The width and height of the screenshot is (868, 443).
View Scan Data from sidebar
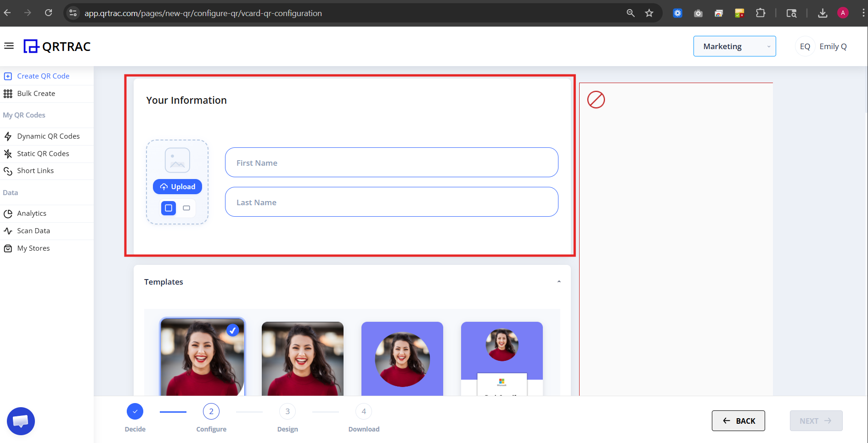(x=33, y=230)
